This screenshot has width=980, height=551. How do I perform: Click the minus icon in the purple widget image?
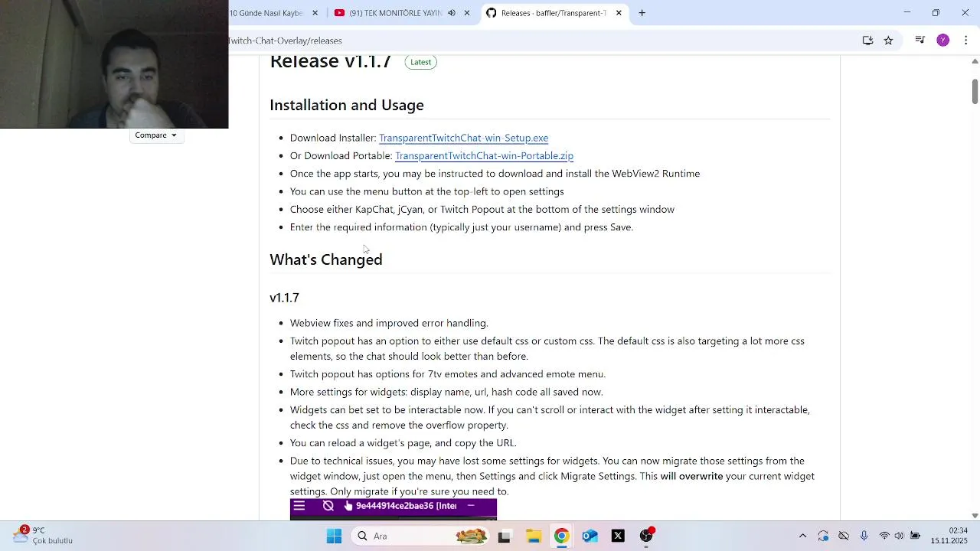471,506
